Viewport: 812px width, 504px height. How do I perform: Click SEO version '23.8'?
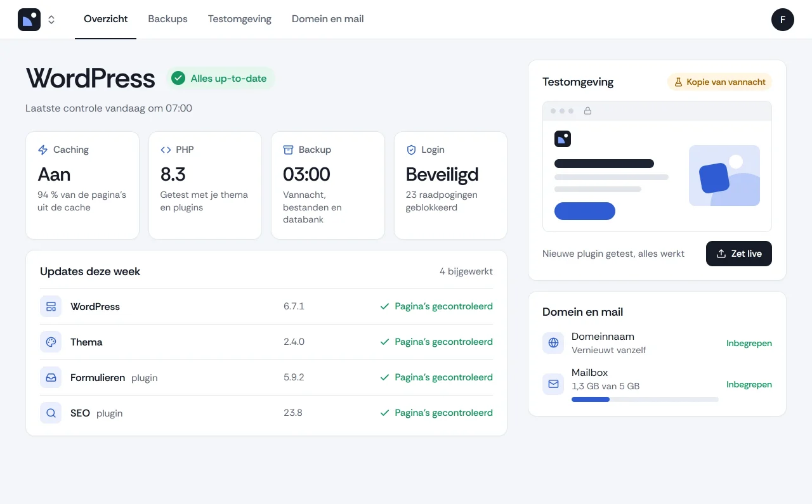tap(293, 413)
